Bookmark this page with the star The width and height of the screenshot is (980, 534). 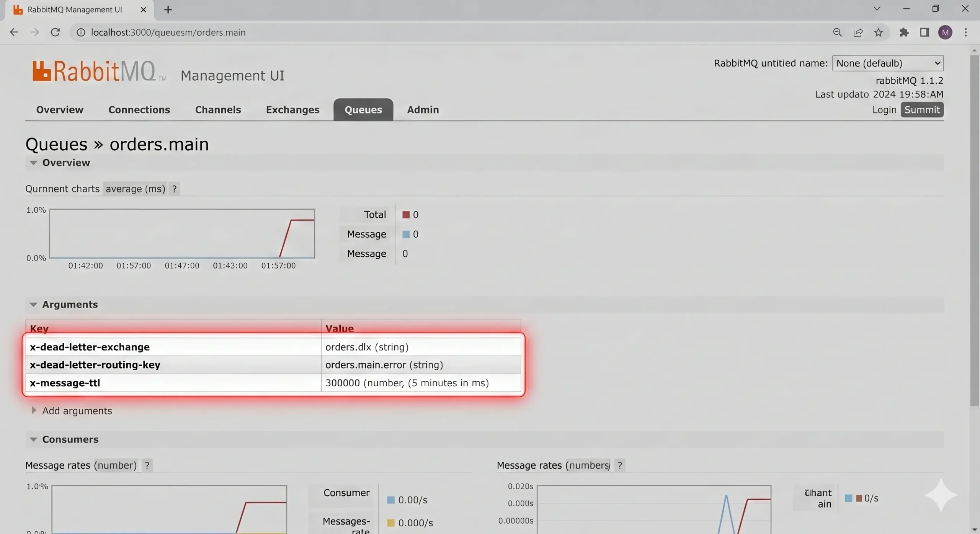[x=879, y=33]
